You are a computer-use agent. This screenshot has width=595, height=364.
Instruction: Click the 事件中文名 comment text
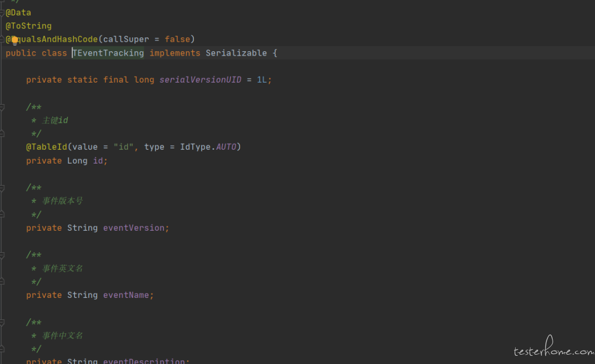tap(63, 335)
